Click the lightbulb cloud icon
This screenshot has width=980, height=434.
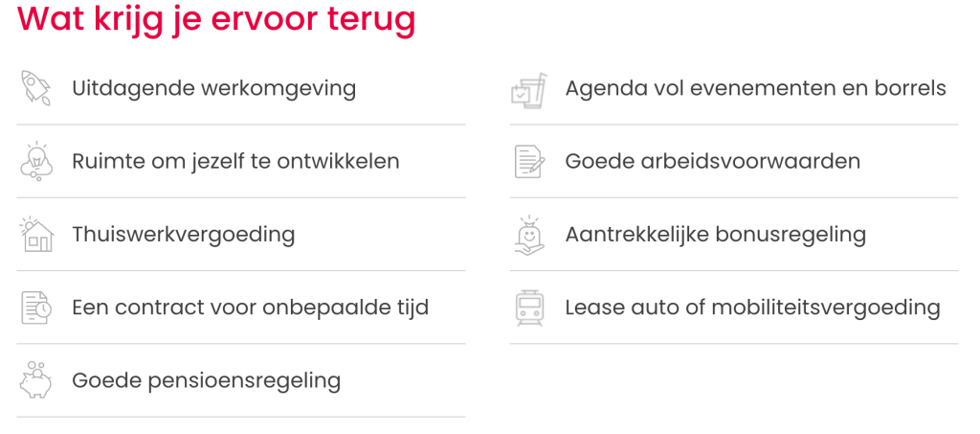click(36, 161)
